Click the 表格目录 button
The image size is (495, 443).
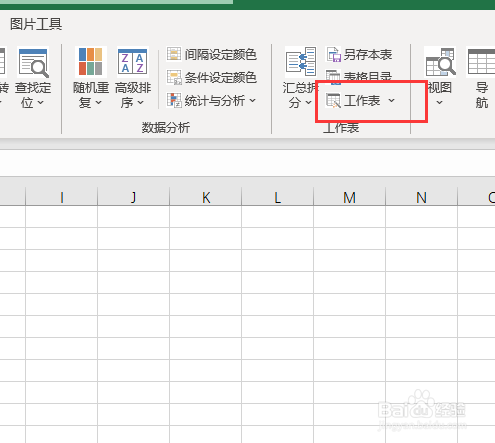pyautogui.click(x=359, y=76)
